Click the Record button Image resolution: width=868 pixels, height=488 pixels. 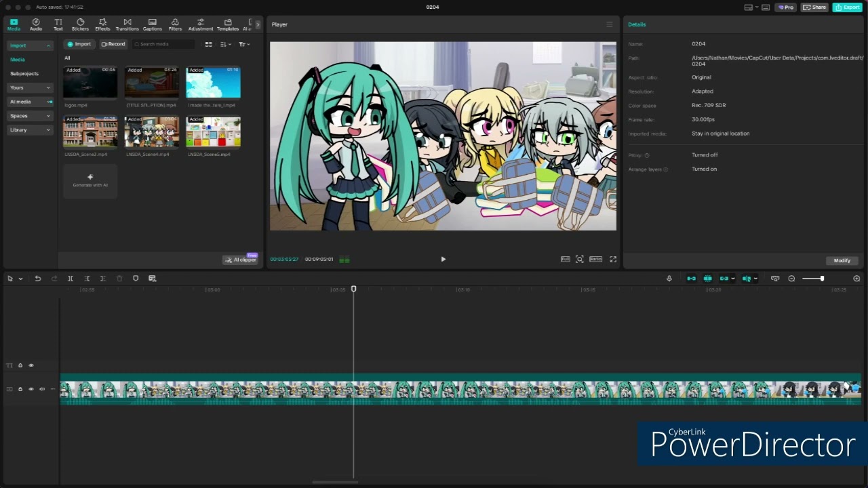[x=113, y=44]
